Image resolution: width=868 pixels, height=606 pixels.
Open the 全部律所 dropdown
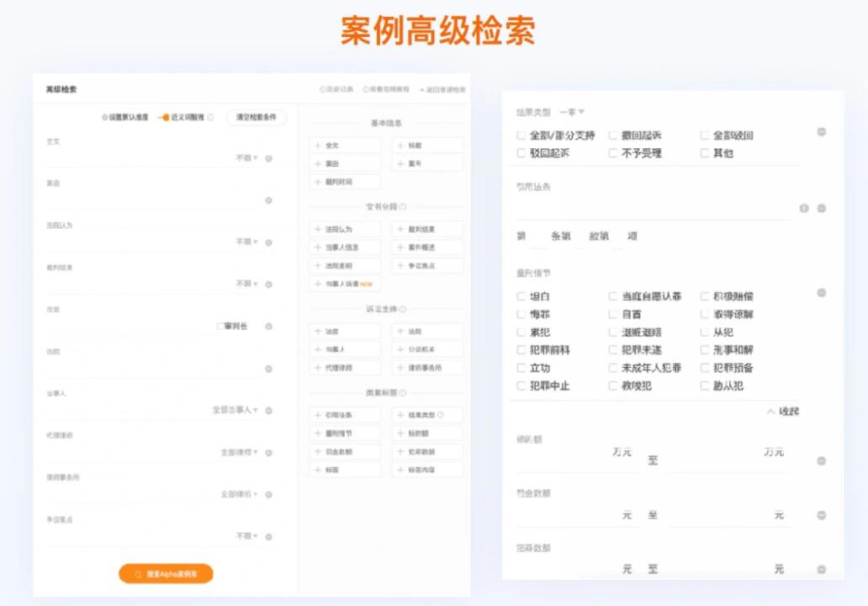pyautogui.click(x=240, y=494)
